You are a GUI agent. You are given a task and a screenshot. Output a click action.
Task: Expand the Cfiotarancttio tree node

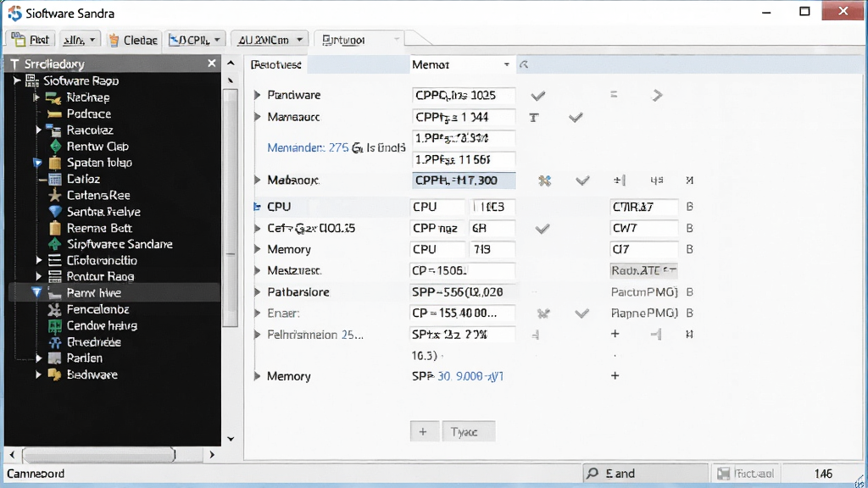click(39, 260)
